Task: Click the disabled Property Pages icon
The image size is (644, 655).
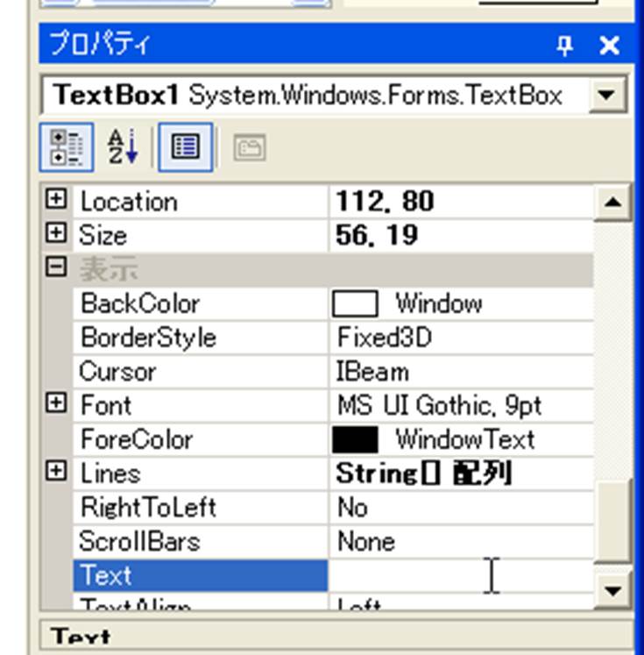Action: (x=249, y=148)
